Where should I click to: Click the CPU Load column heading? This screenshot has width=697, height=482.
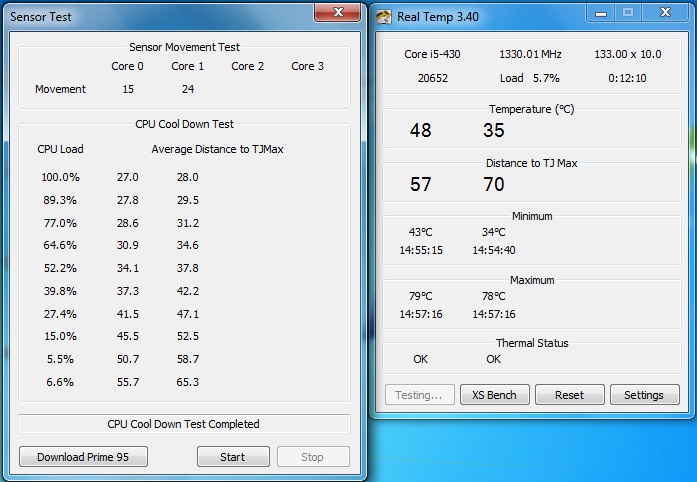coord(60,149)
